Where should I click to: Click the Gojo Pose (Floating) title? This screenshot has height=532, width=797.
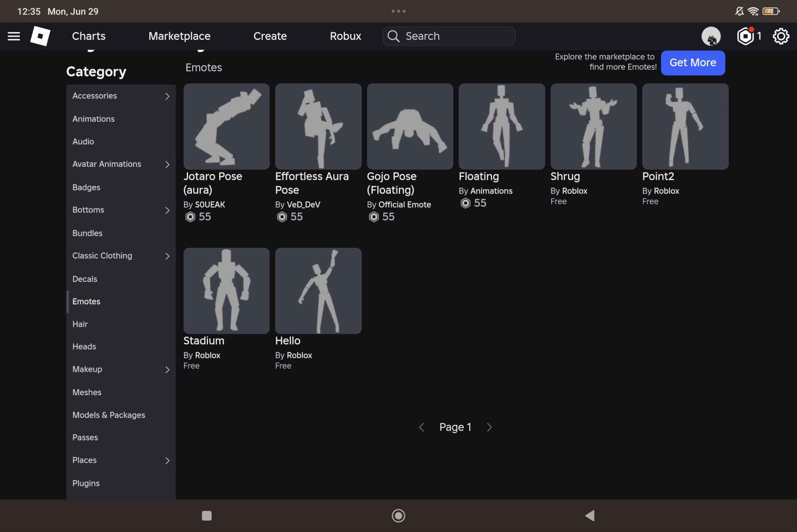click(x=391, y=183)
